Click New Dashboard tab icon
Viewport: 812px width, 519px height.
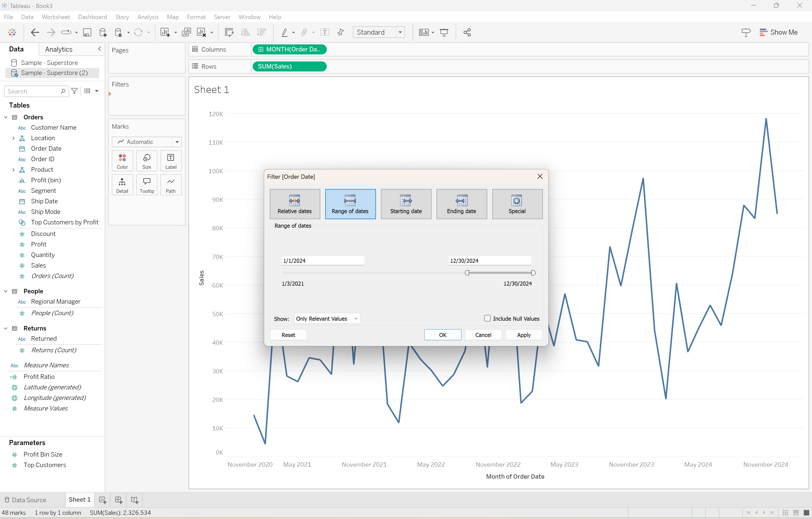pyautogui.click(x=118, y=500)
